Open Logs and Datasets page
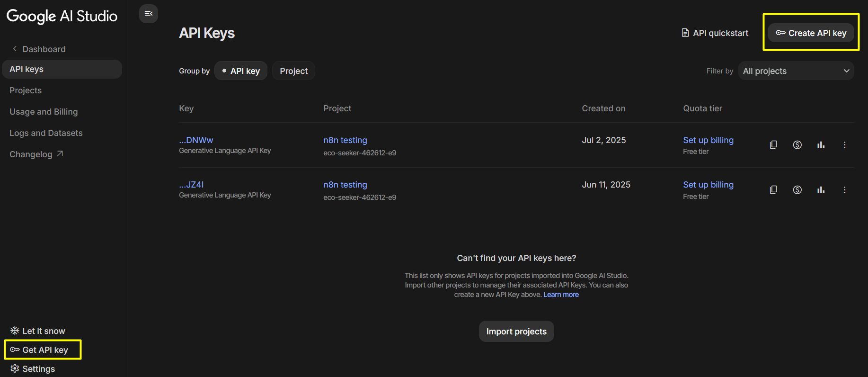The width and height of the screenshot is (868, 377). pos(46,133)
